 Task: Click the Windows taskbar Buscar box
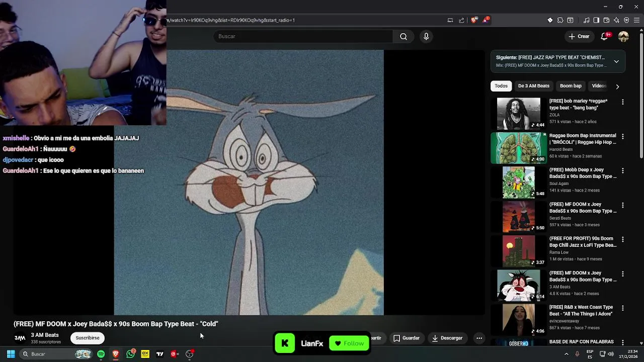(x=55, y=354)
